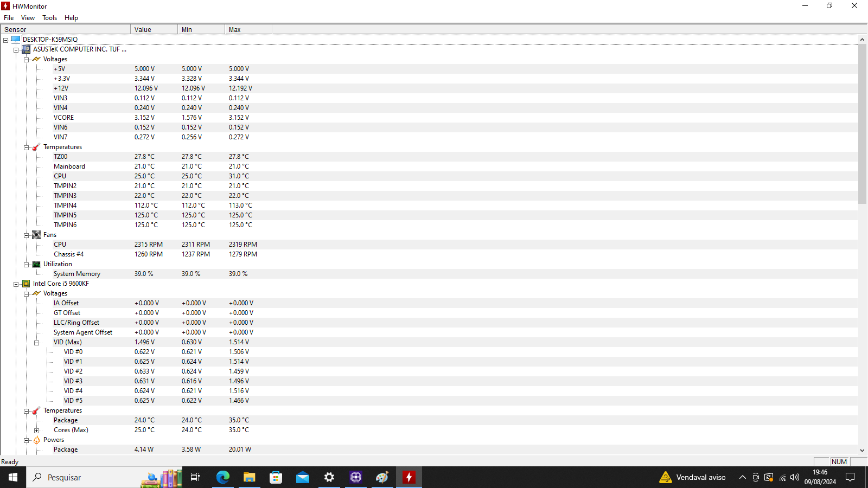The width and height of the screenshot is (868, 488).
Task: Open Task View from the taskbar
Action: click(x=195, y=477)
